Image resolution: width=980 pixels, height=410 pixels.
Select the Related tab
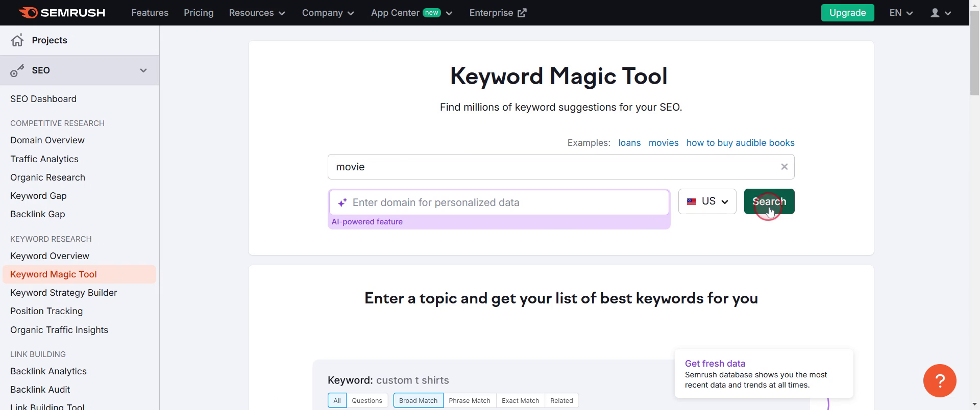561,401
